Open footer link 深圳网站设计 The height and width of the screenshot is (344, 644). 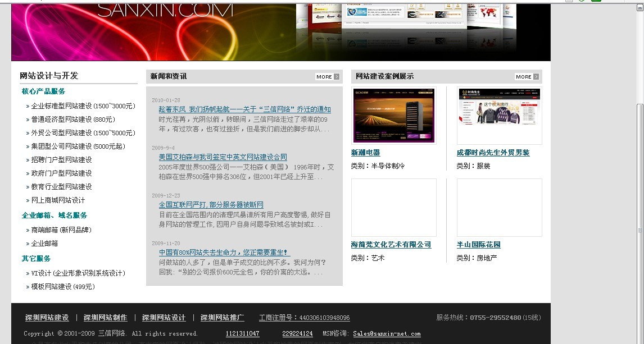[164, 318]
